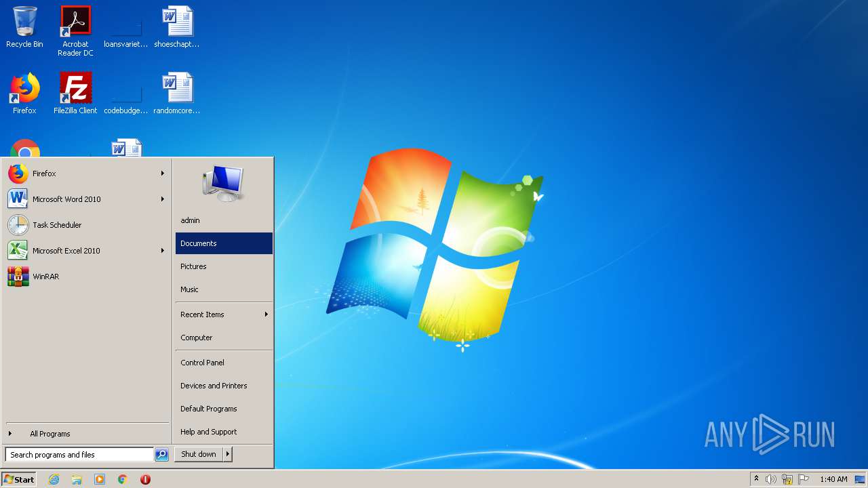Select the codebudge... desktop file

pos(126,94)
